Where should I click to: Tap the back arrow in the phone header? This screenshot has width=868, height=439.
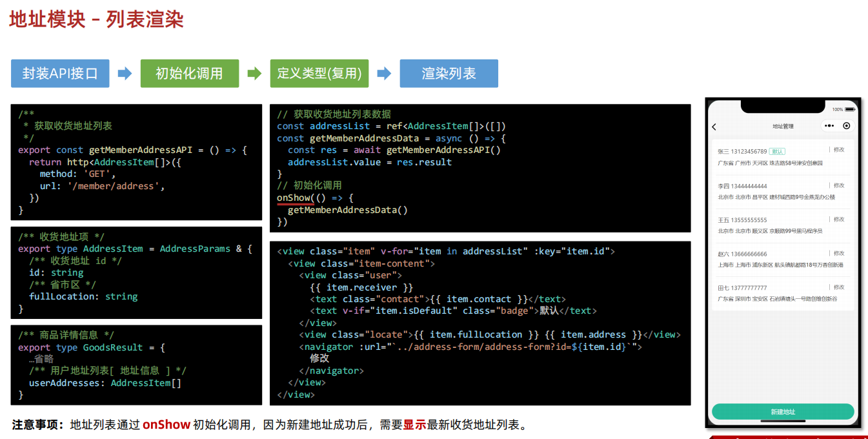pyautogui.click(x=714, y=127)
